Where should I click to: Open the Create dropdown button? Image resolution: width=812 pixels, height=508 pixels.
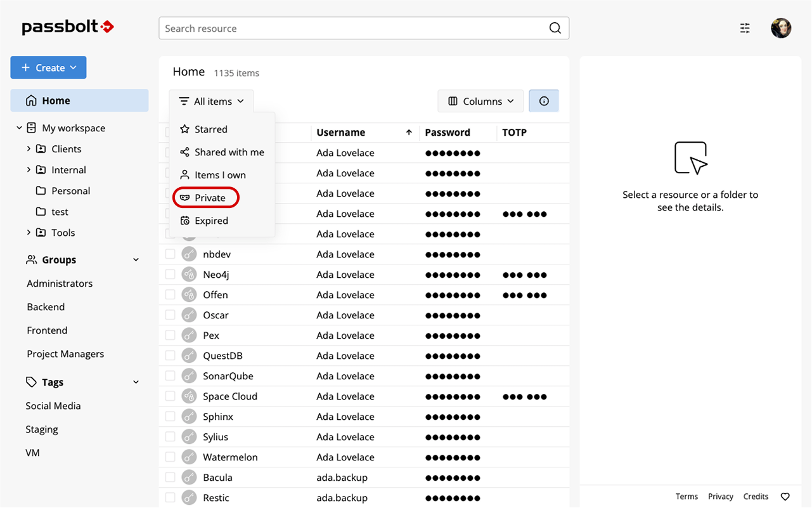point(48,68)
